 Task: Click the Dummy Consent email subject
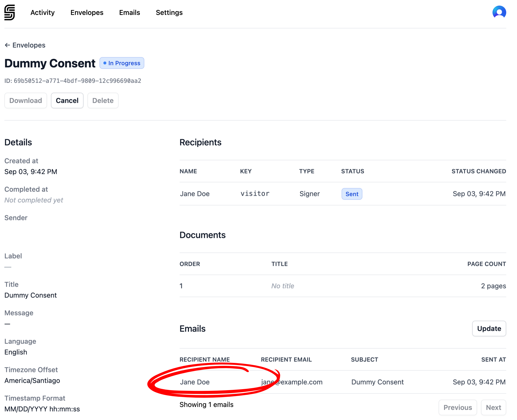coord(377,382)
